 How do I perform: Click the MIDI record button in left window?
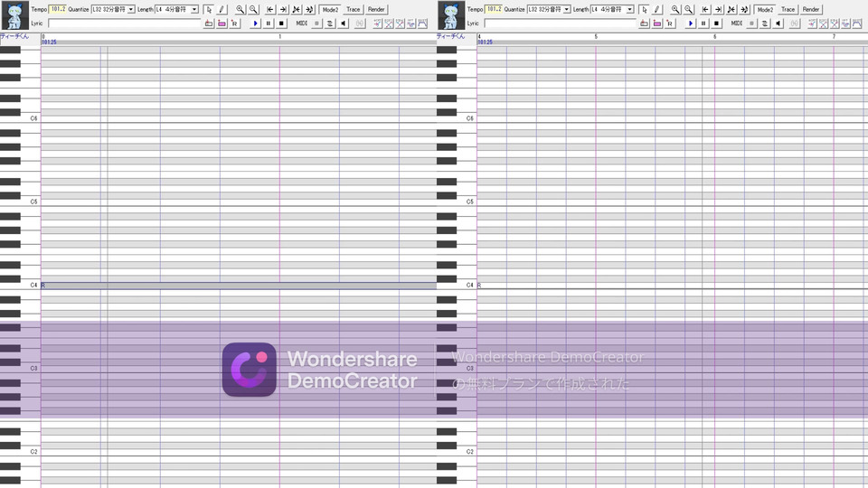point(316,23)
